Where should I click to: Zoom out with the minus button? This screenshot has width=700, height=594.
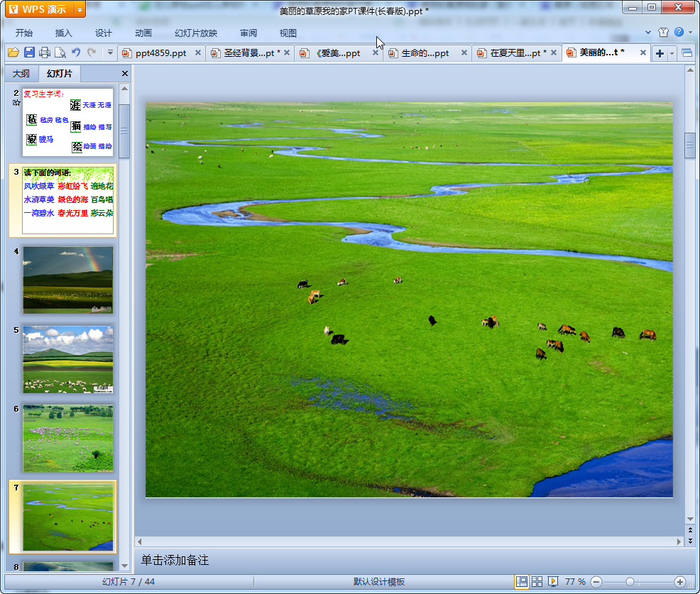tap(596, 581)
